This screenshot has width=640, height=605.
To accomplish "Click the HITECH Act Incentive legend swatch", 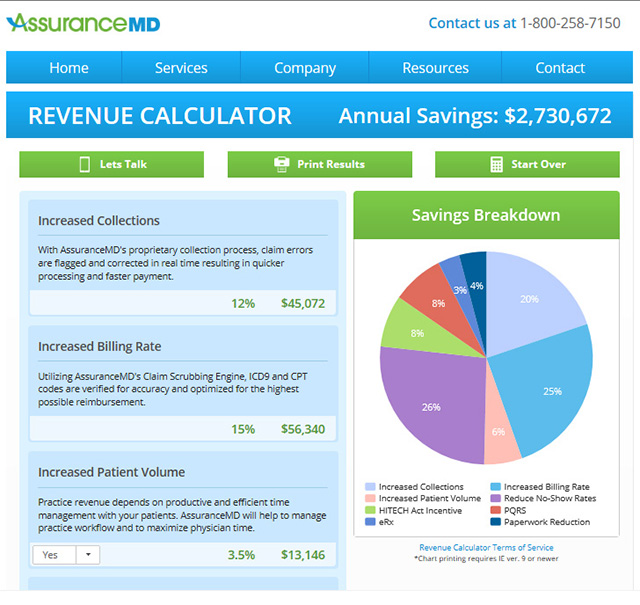I will click(370, 510).
